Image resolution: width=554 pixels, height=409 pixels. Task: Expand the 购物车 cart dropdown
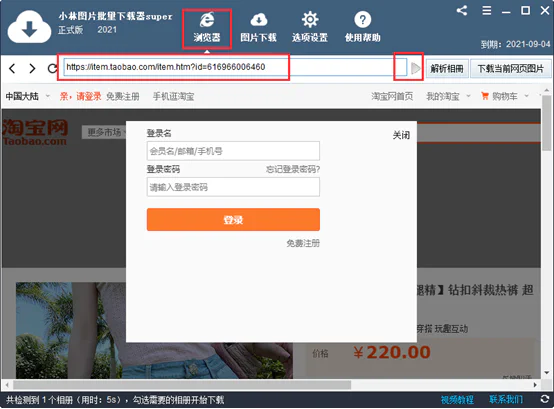point(526,96)
